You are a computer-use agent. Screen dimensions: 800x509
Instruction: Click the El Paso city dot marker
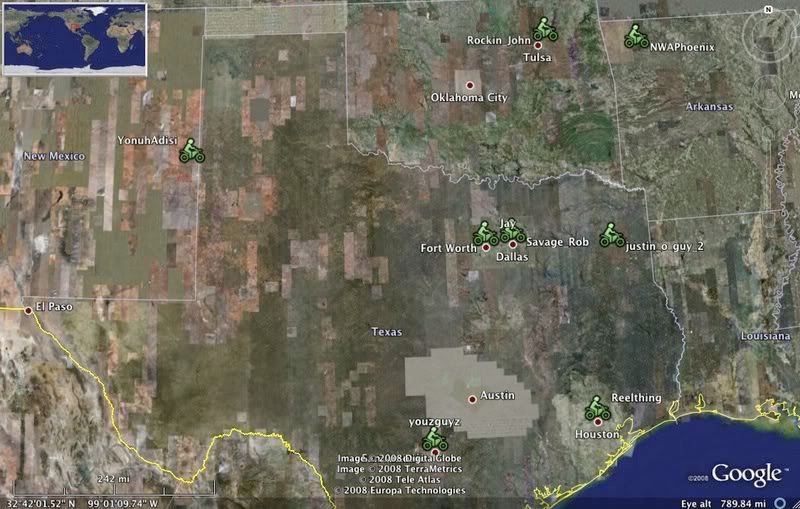point(29,310)
